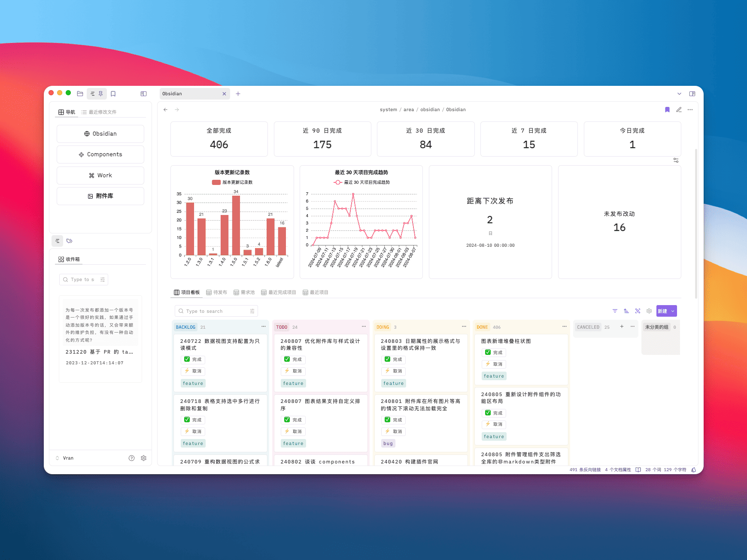
Task: Click the main content vertical scrollbar
Action: point(696,223)
